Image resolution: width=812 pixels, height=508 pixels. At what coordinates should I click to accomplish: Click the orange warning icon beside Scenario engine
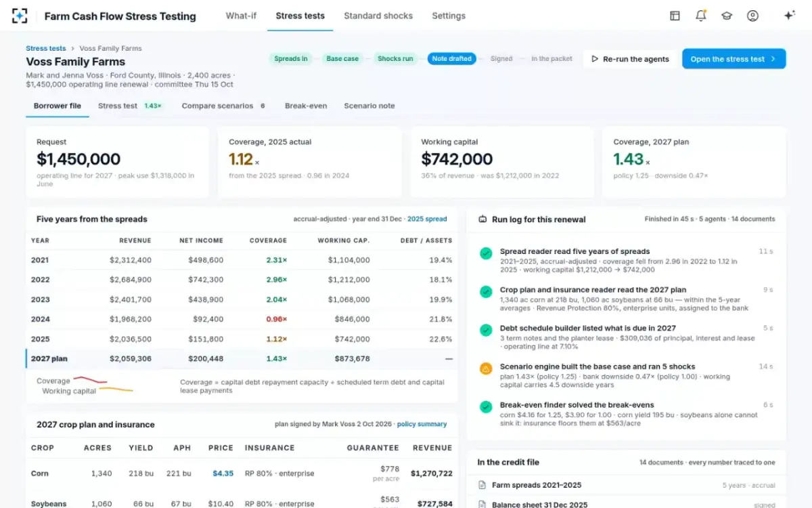(486, 368)
